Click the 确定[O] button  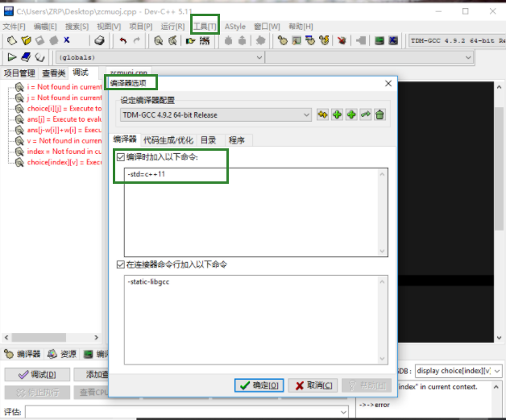[x=259, y=385]
